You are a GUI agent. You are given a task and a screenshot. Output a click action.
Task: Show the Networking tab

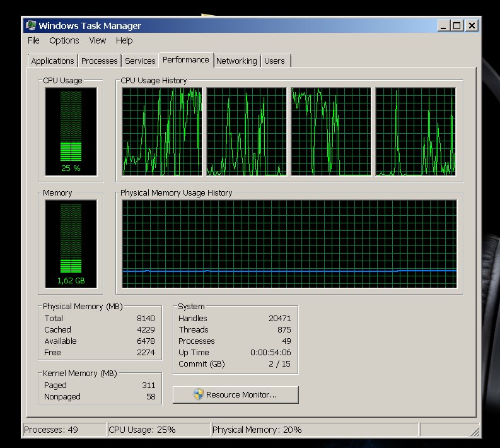(x=236, y=61)
